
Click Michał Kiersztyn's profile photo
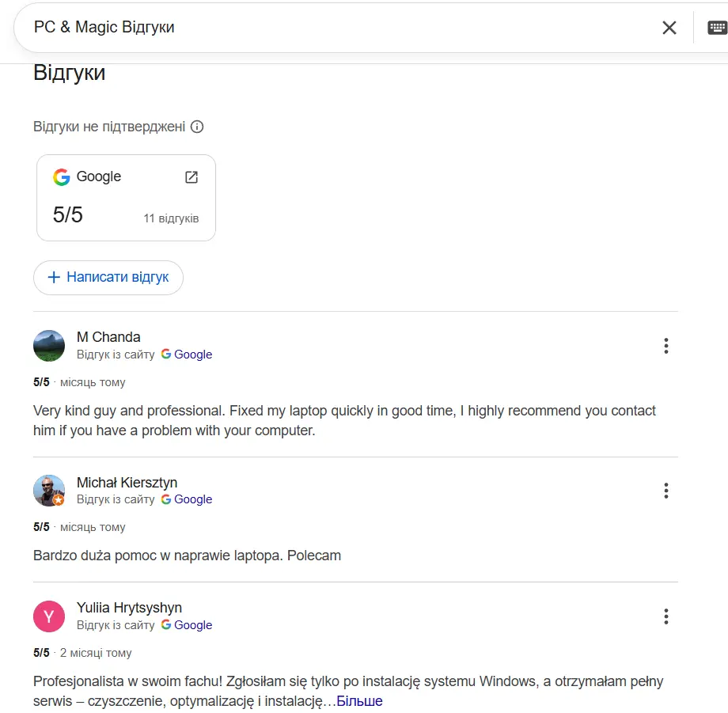tap(49, 491)
